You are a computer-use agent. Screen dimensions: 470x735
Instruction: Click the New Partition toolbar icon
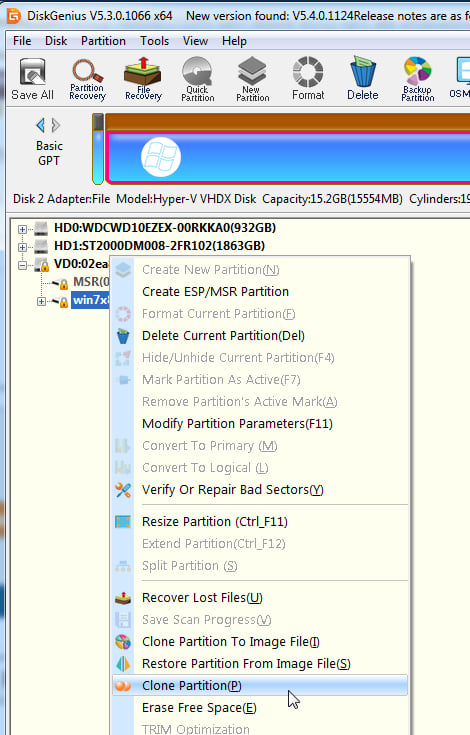[x=253, y=78]
